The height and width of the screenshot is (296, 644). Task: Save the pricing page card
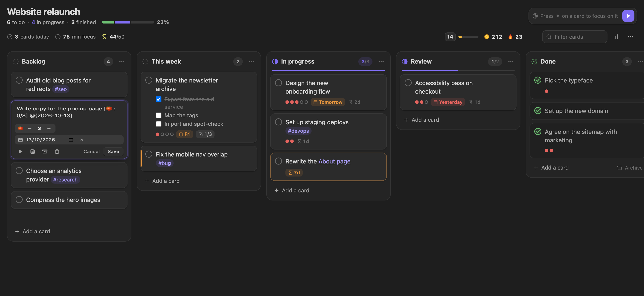point(113,151)
